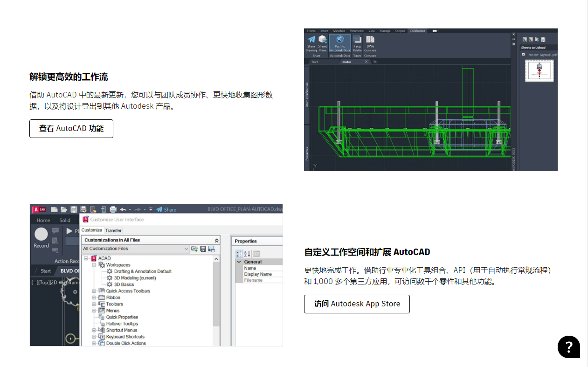
Task: Launch the DWG Compare tool
Action: [370, 45]
